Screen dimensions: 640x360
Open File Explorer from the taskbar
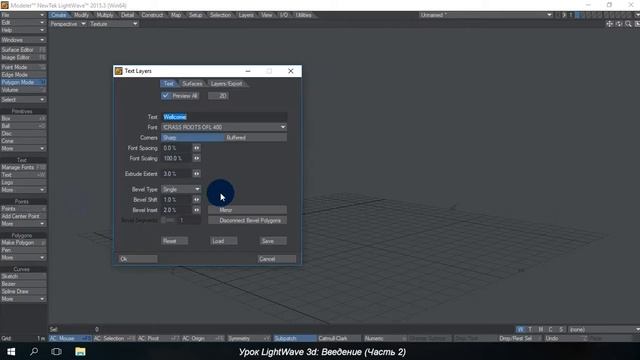80,351
